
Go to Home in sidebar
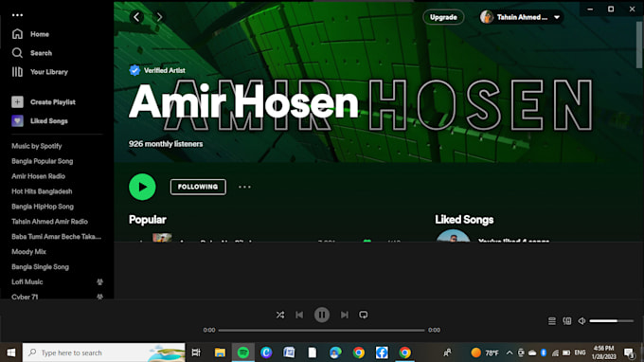pyautogui.click(x=30, y=34)
